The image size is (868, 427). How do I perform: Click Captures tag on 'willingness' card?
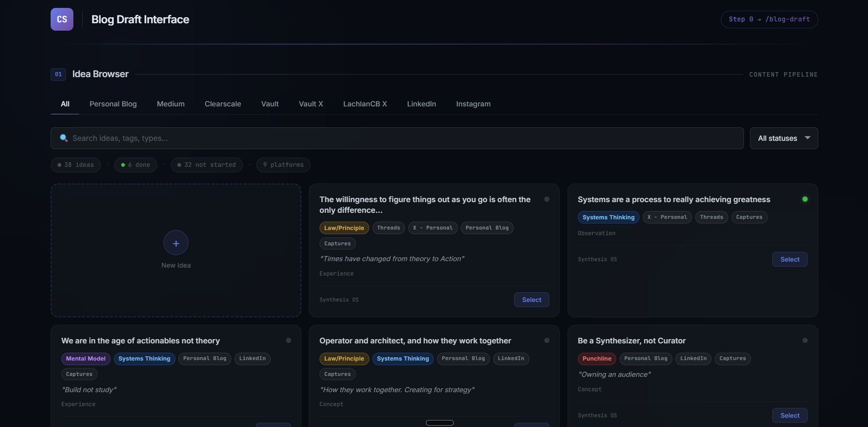(x=338, y=243)
